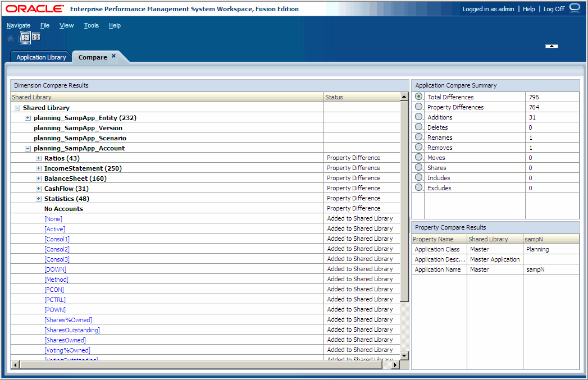Open the [Consol3] member link
This screenshot has width=588, height=380.
coord(57,259)
